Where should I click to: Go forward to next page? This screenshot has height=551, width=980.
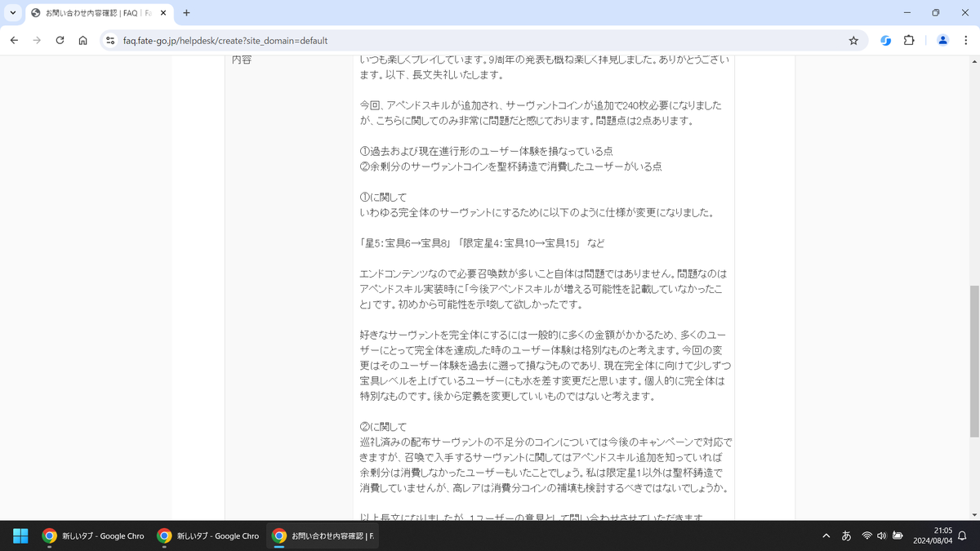pos(37,40)
